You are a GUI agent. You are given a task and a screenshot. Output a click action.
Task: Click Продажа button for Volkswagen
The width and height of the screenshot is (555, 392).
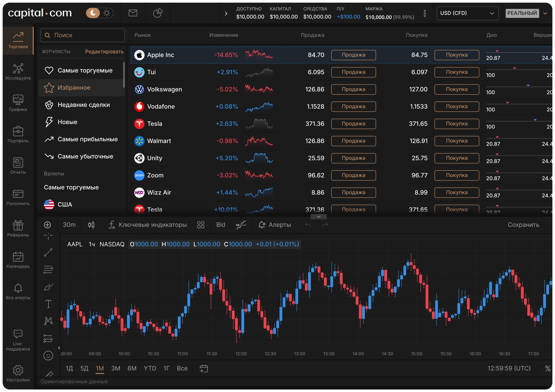tap(353, 89)
